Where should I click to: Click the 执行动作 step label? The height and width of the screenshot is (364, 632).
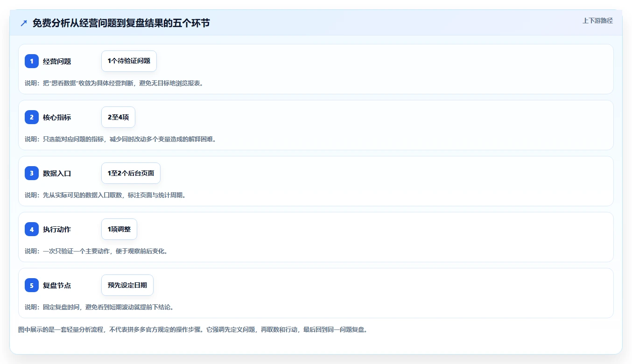click(57, 229)
